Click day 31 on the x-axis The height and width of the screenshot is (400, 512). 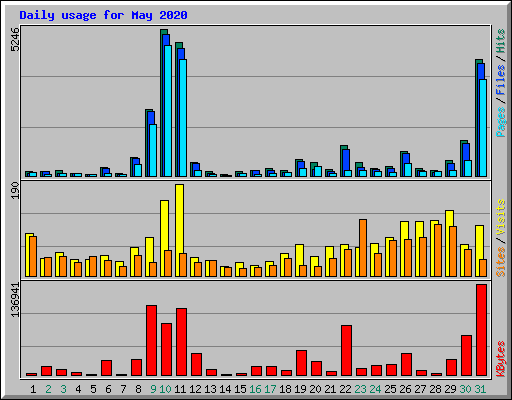coord(480,389)
